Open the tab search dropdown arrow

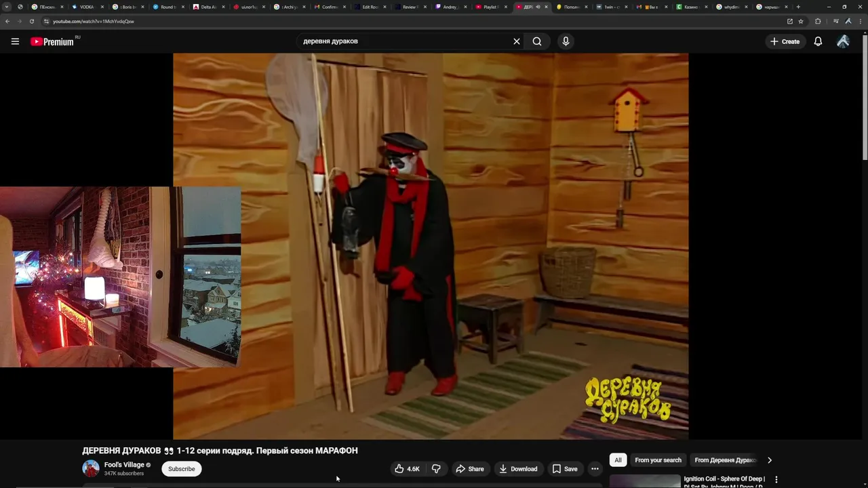point(6,7)
